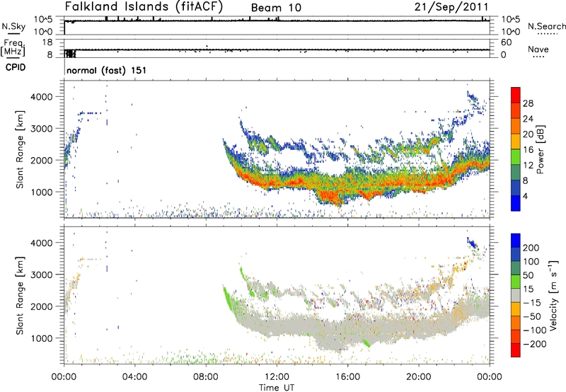Image resolution: width=566 pixels, height=392 pixels.
Task: Click the 'N.Sky' legend label
Action: [13, 26]
